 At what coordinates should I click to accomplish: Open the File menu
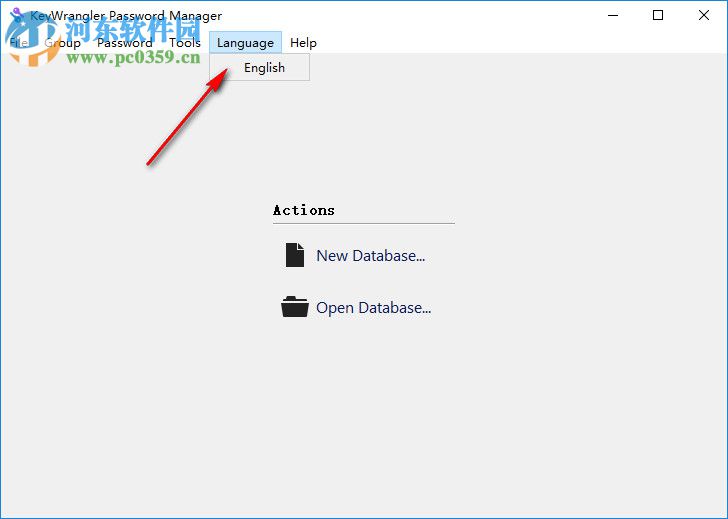pyautogui.click(x=19, y=43)
